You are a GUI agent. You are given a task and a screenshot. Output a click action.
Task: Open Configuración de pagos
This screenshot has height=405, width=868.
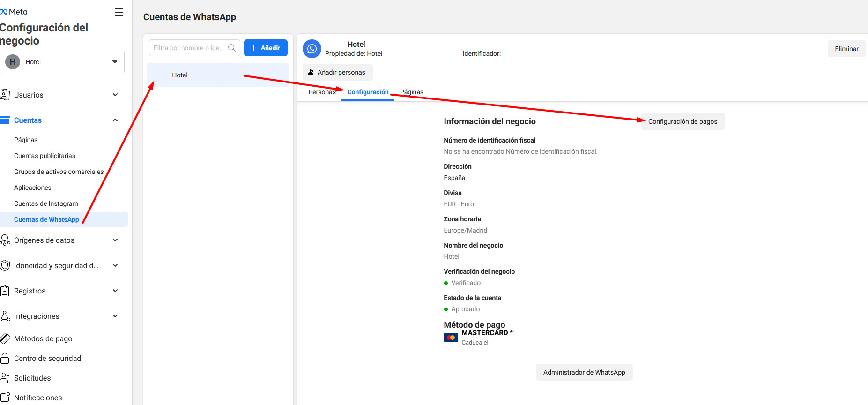683,121
